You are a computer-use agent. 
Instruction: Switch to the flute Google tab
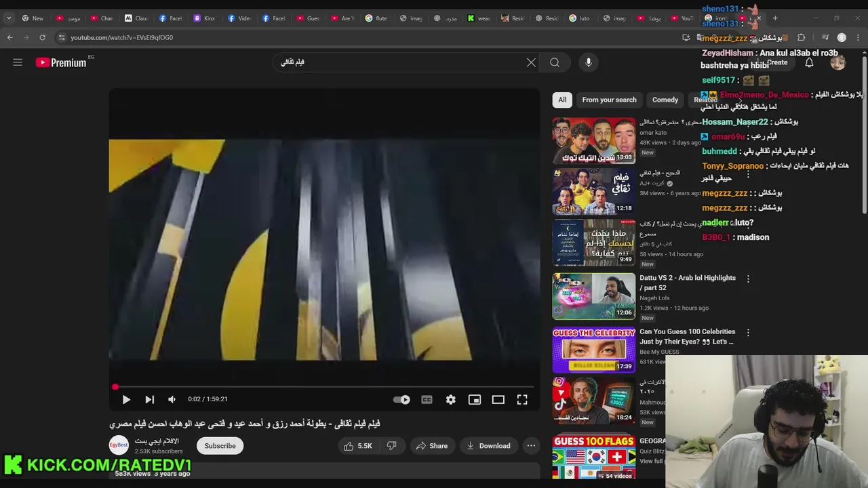point(376,18)
